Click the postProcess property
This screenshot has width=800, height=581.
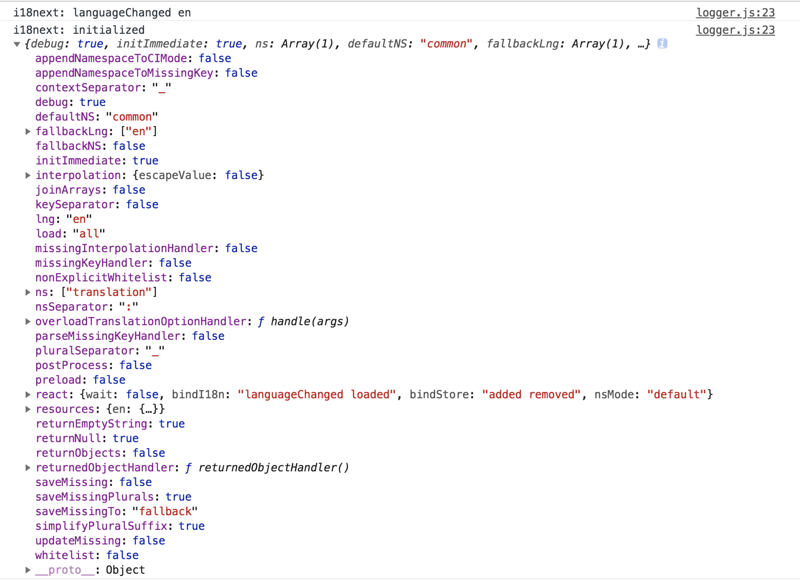(x=93, y=365)
